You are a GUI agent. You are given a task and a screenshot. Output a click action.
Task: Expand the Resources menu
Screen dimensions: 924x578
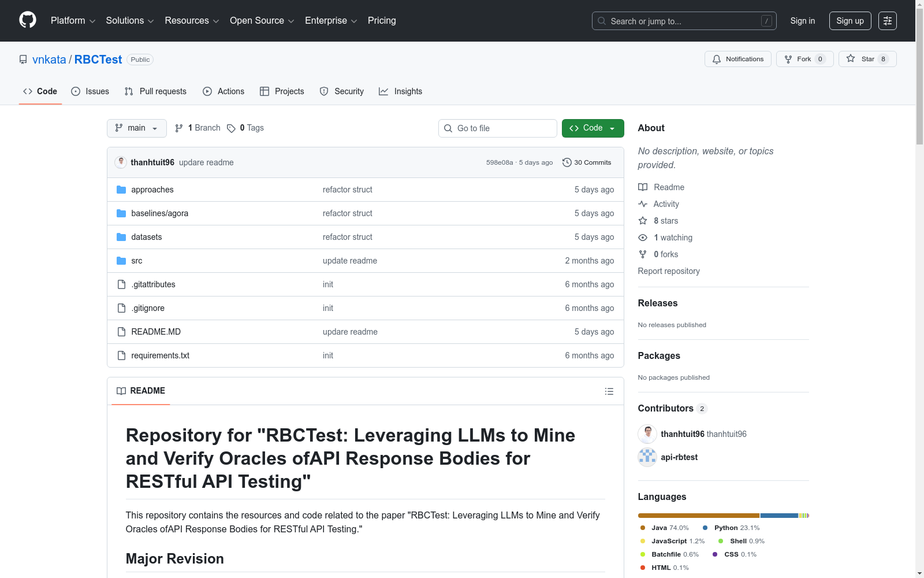[x=192, y=21]
